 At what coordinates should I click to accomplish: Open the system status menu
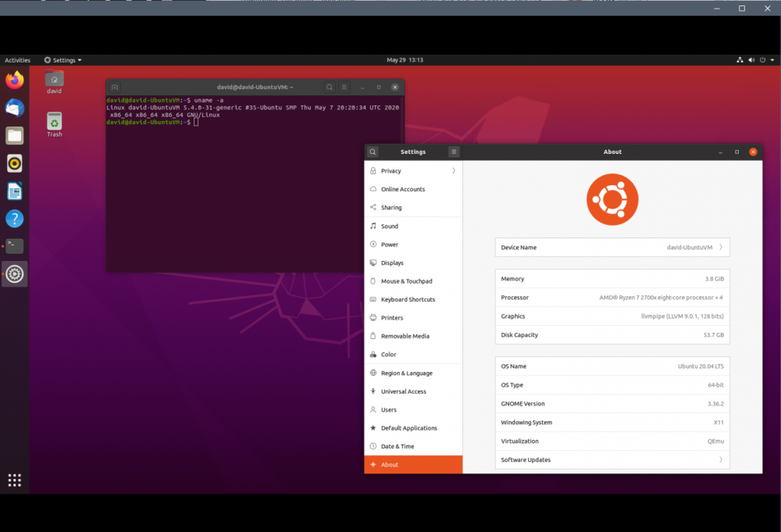coord(755,60)
